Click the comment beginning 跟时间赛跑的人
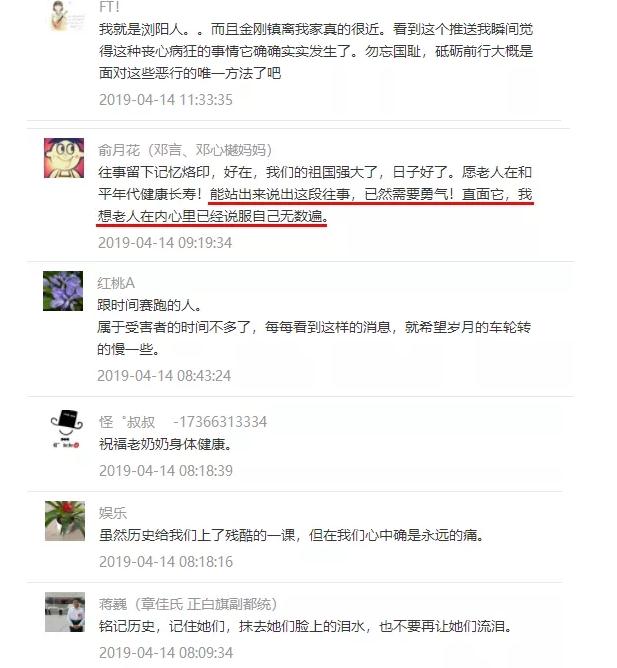 (314, 327)
